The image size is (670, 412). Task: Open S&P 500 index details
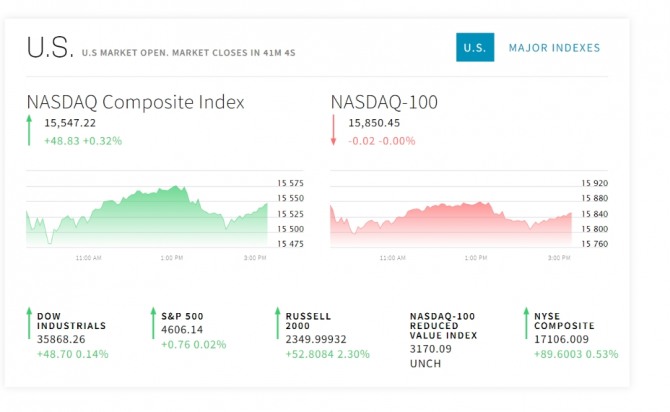(182, 315)
